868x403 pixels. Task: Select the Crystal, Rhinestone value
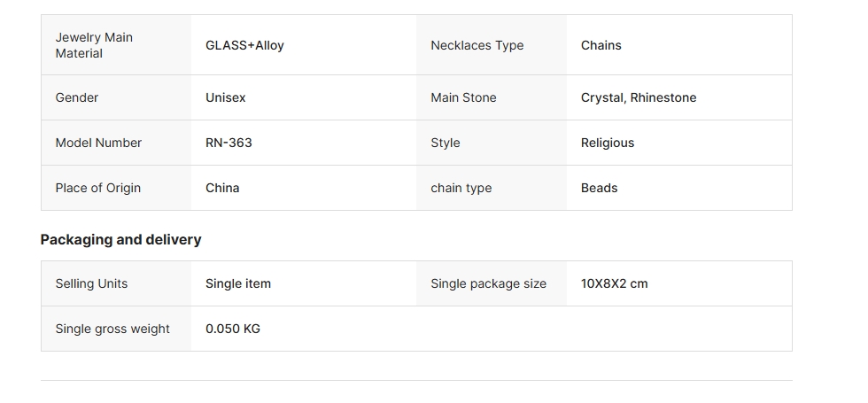click(638, 97)
